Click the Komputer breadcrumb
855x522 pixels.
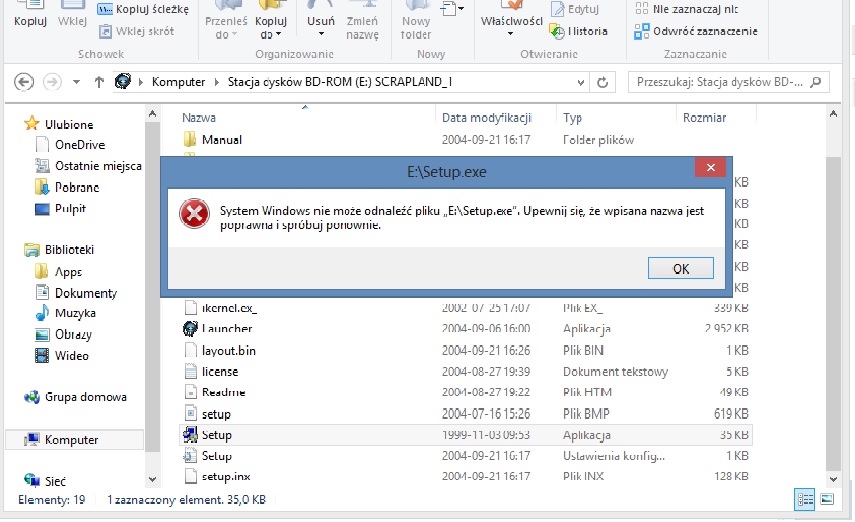(178, 82)
